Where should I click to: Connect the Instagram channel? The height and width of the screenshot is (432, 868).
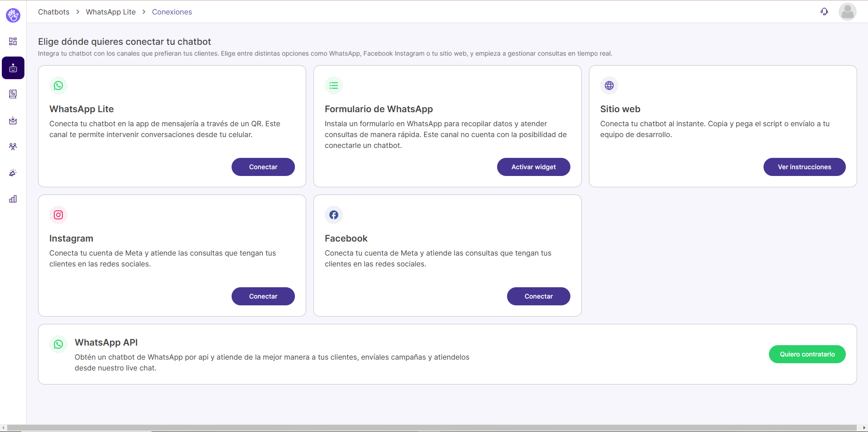point(263,296)
